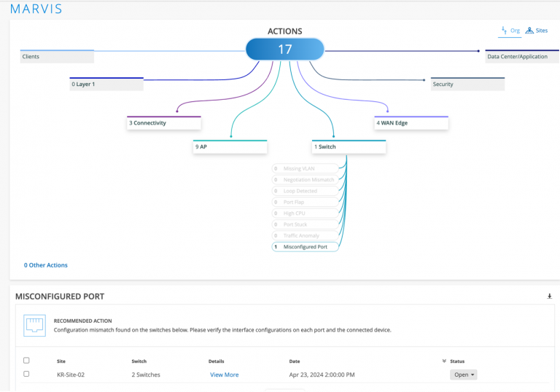Click the Security category box

tap(467, 84)
